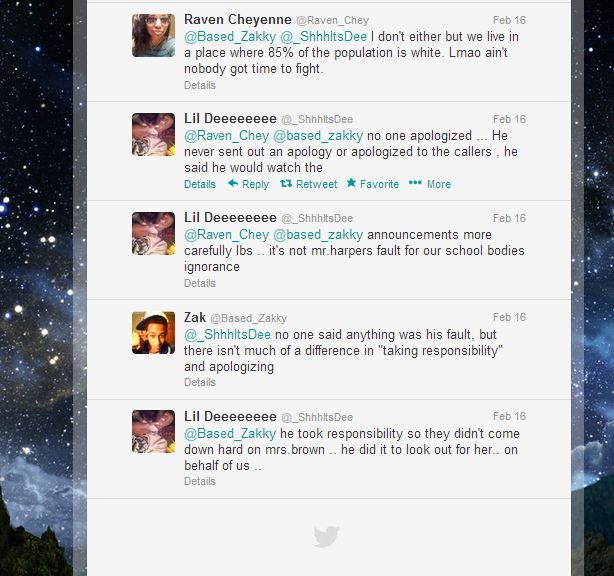The width and height of the screenshot is (614, 576).
Task: Expand Details under Raven Cheyenne's tweet
Action: [200, 85]
